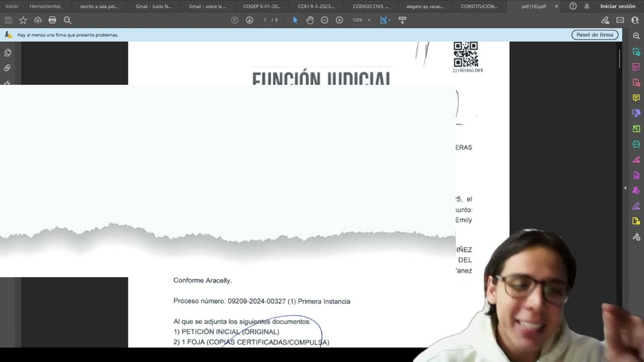Open the 'Gmail - sobre la...' tab
Screen dimensions: 644x362
click(208, 7)
